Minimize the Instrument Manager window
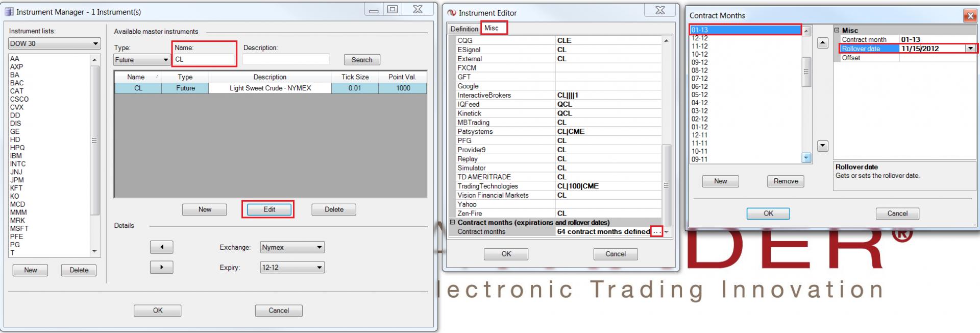 click(374, 9)
